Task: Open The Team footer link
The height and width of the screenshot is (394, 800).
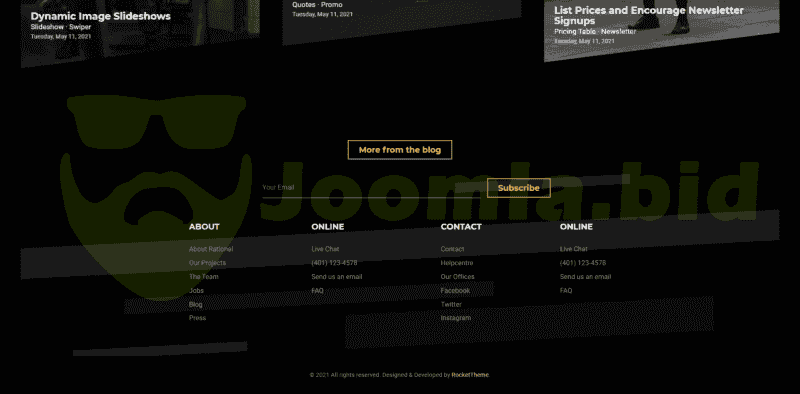Action: click(x=204, y=277)
